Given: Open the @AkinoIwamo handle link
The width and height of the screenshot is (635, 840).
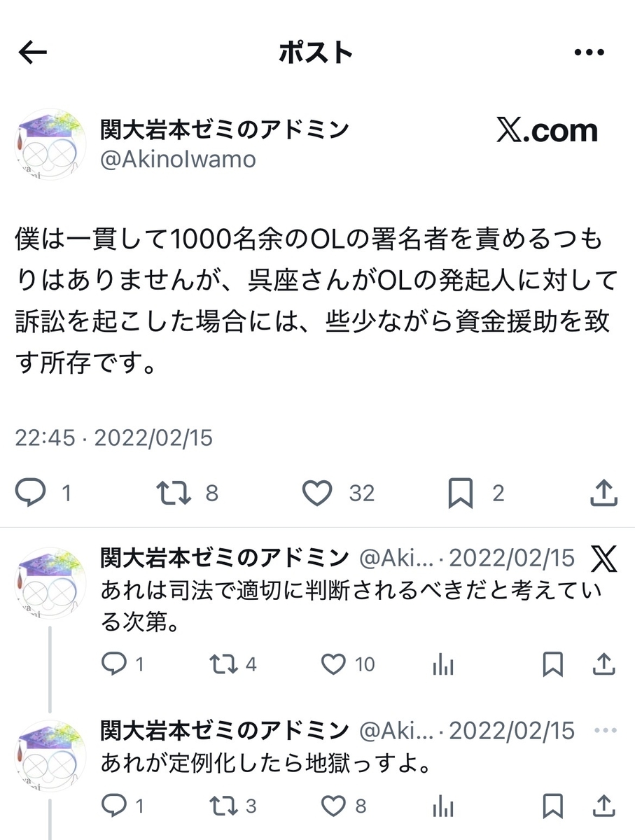Looking at the screenshot, I should click(x=178, y=160).
